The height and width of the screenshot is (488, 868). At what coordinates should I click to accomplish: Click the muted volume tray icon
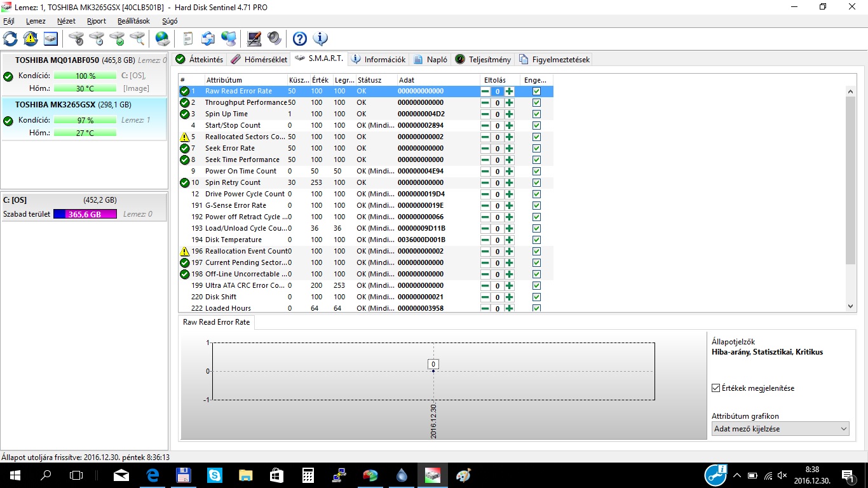click(782, 475)
